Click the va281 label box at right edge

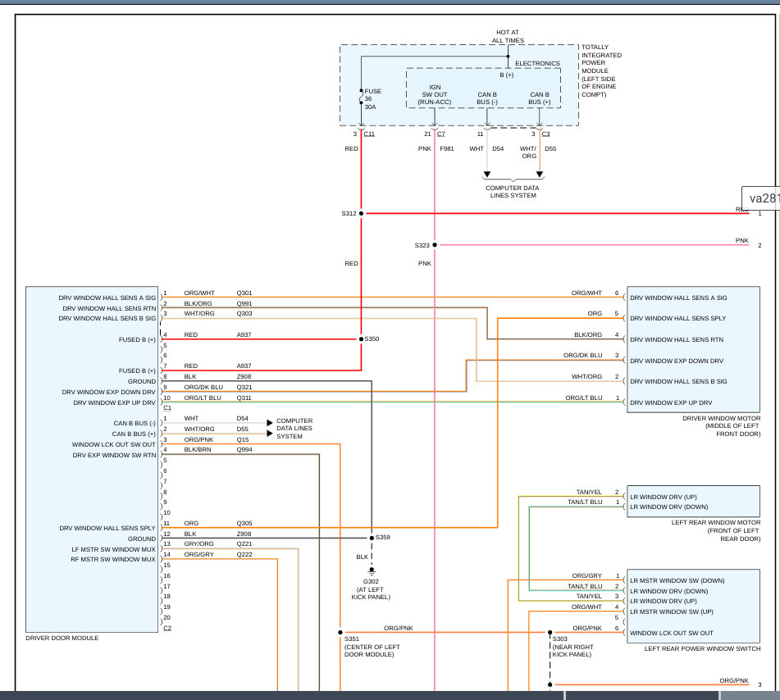coord(761,198)
